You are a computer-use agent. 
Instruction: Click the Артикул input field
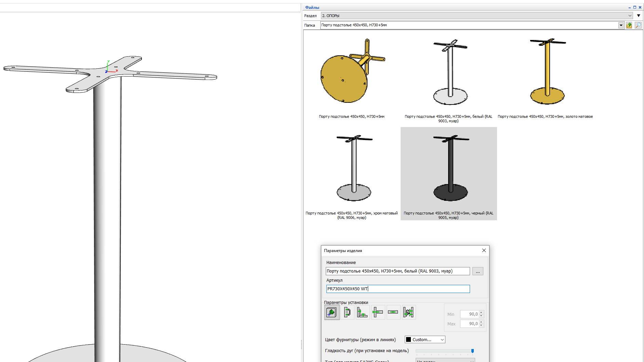(398, 289)
